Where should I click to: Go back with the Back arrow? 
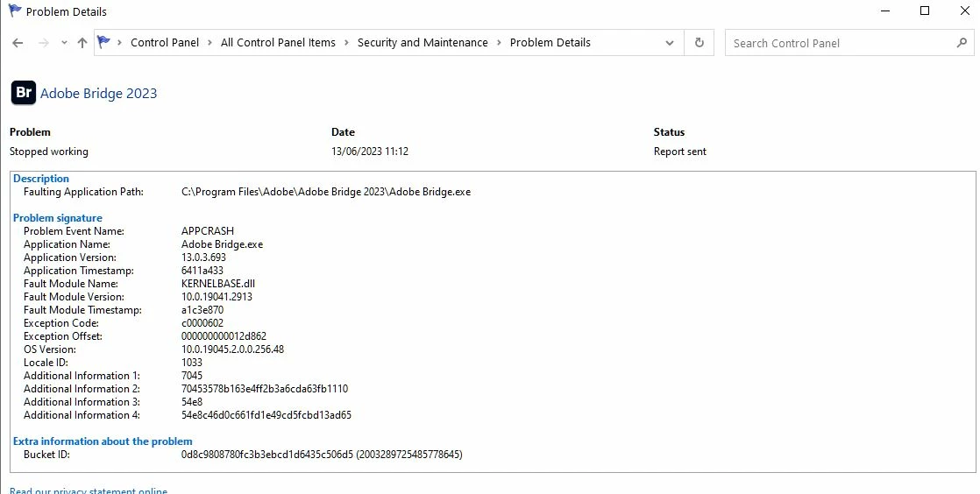pos(18,43)
